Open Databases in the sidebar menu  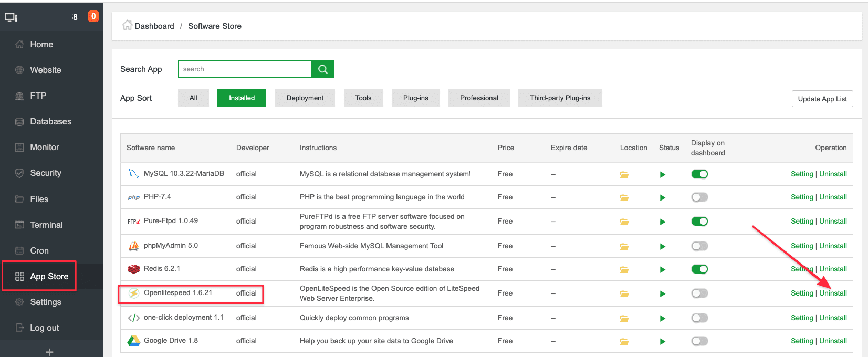tap(50, 122)
